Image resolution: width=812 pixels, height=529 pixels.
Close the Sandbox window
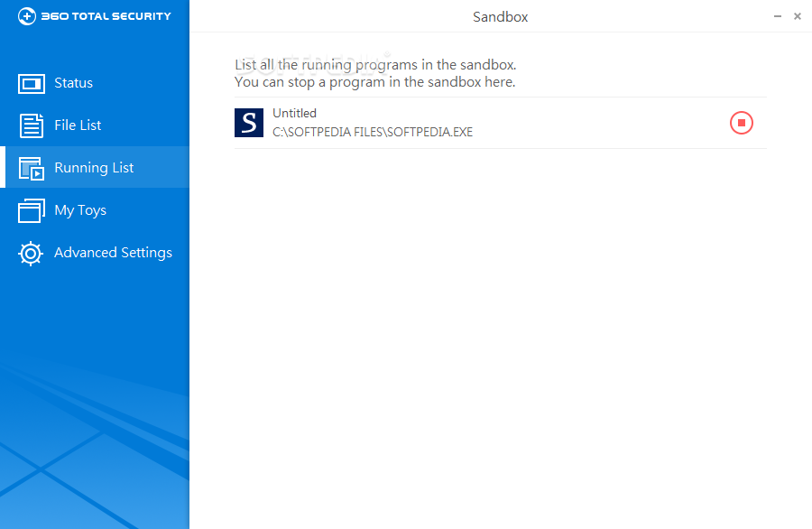pos(798,16)
